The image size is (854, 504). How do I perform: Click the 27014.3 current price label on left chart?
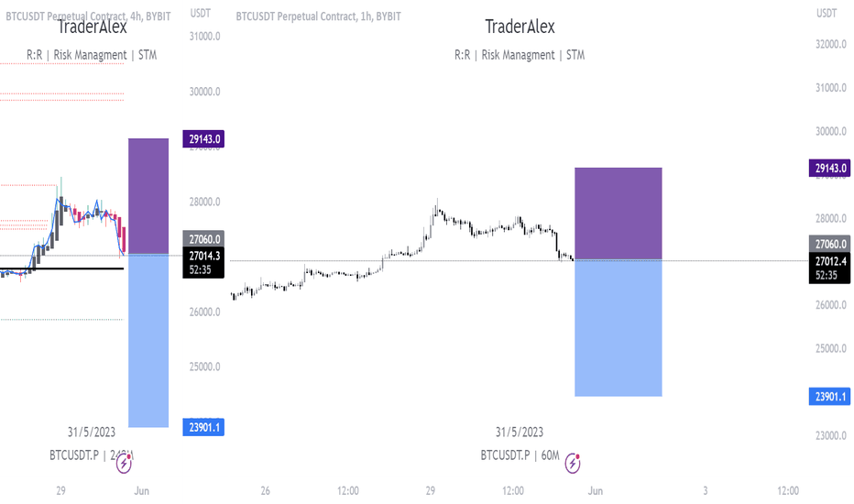tap(203, 263)
